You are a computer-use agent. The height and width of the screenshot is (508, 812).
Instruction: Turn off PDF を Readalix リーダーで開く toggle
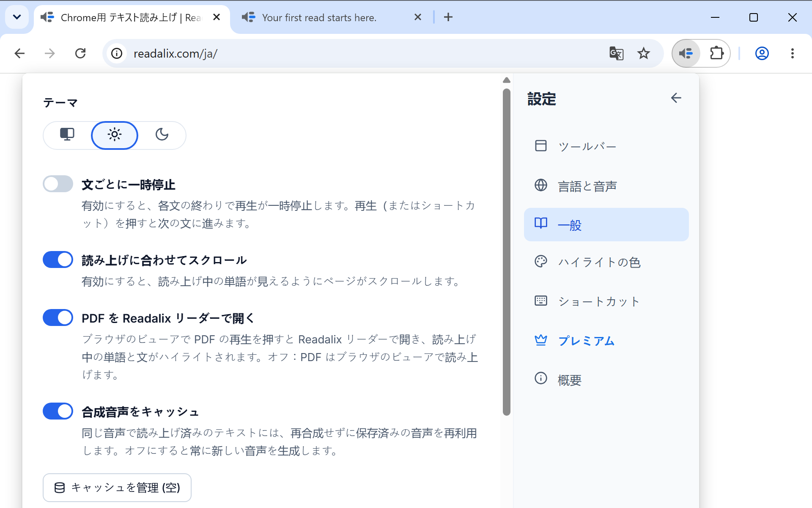tap(58, 317)
